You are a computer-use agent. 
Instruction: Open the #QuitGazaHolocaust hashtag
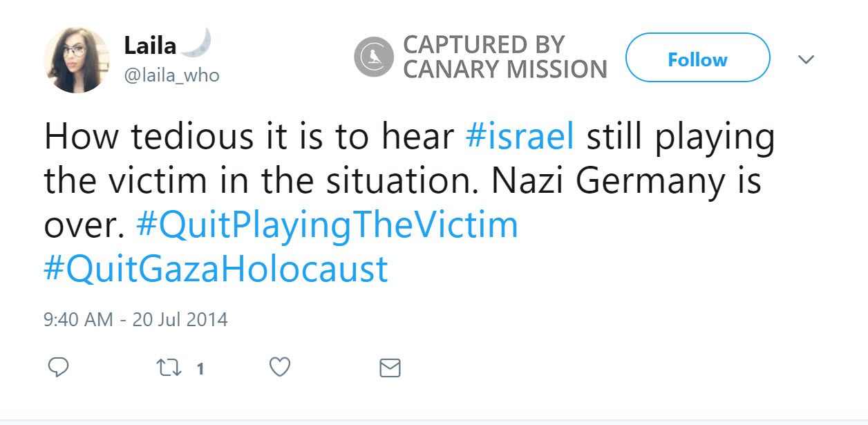click(216, 269)
